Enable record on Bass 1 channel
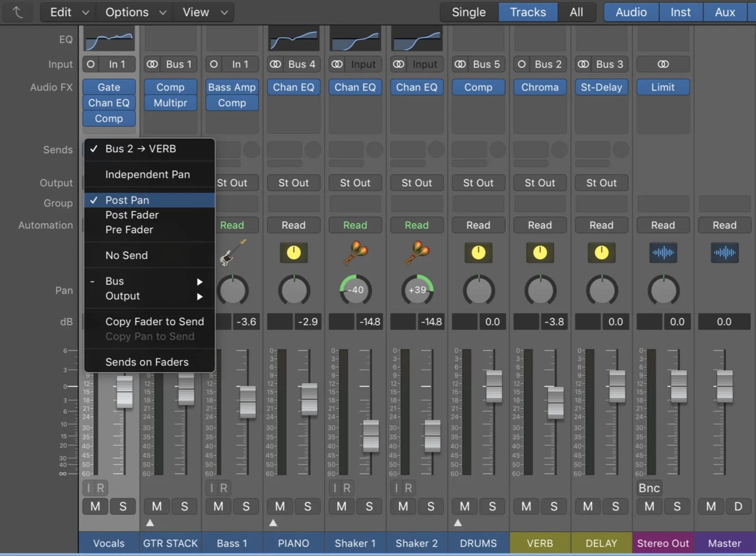 tap(224, 488)
